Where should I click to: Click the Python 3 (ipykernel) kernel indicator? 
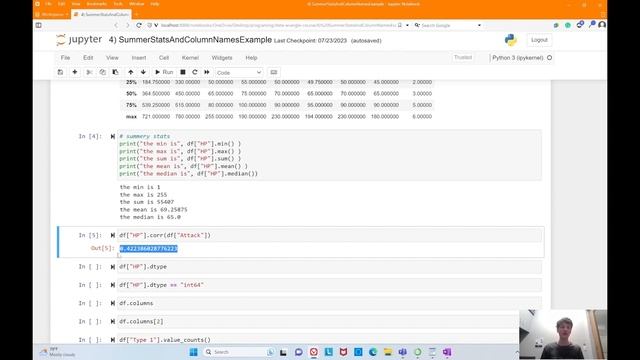point(518,58)
